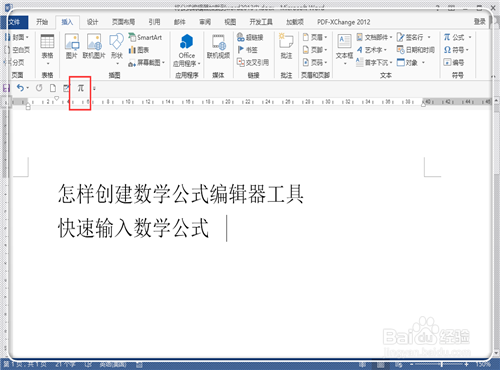Open the 形状 shapes gallery
Viewport: 500px width, 370px height.
[x=117, y=49]
